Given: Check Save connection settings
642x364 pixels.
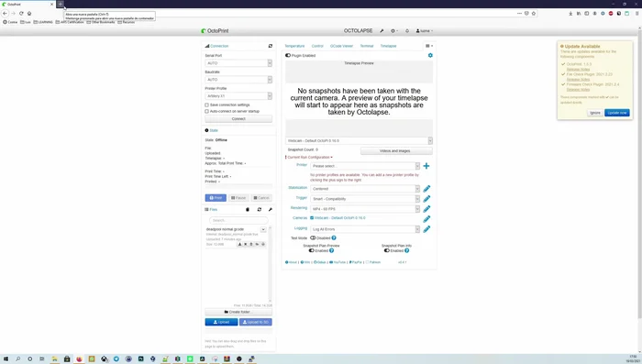Looking at the screenshot, I should (206, 105).
